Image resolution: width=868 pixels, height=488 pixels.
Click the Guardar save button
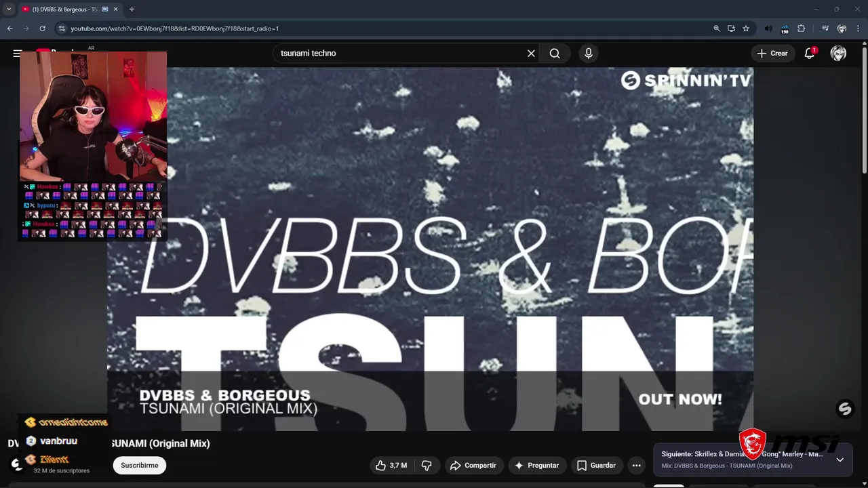(x=596, y=466)
